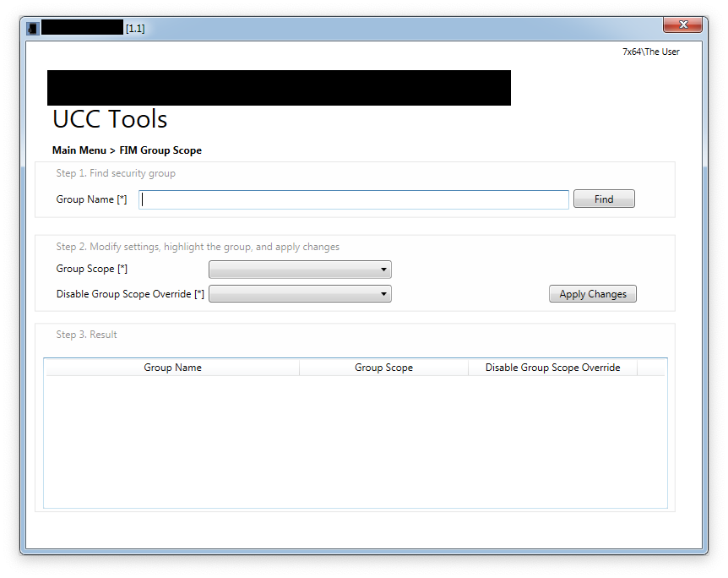Select the Disable Group Scope Override column header
The width and height of the screenshot is (728, 578).
pos(552,368)
